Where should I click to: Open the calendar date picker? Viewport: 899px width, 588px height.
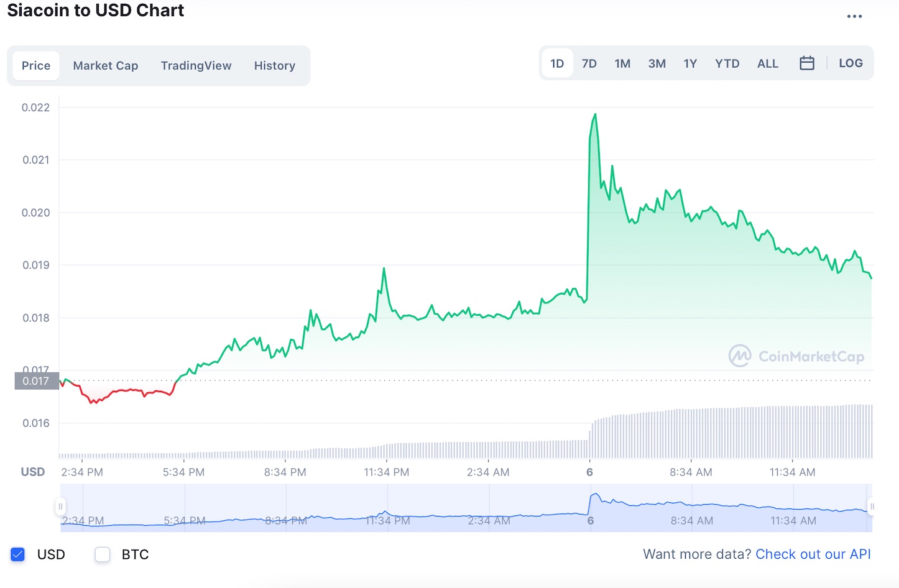(807, 63)
